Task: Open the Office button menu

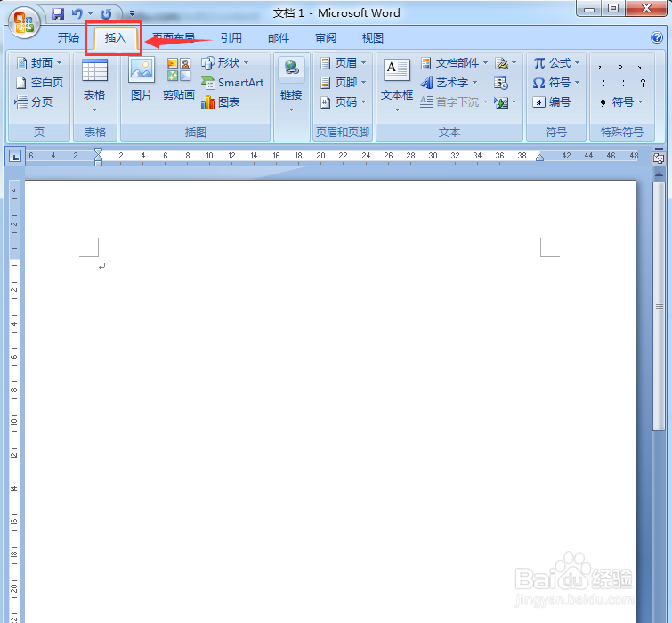Action: click(23, 22)
